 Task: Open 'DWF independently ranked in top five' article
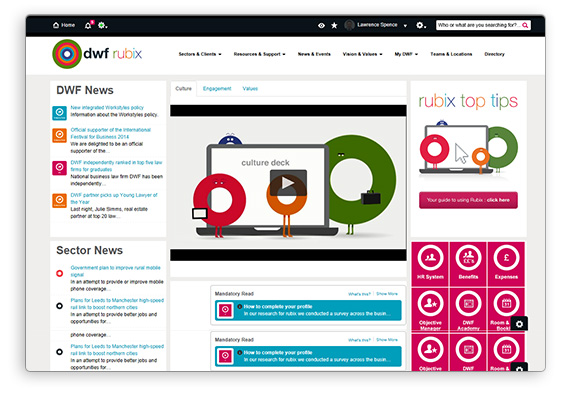tap(116, 166)
